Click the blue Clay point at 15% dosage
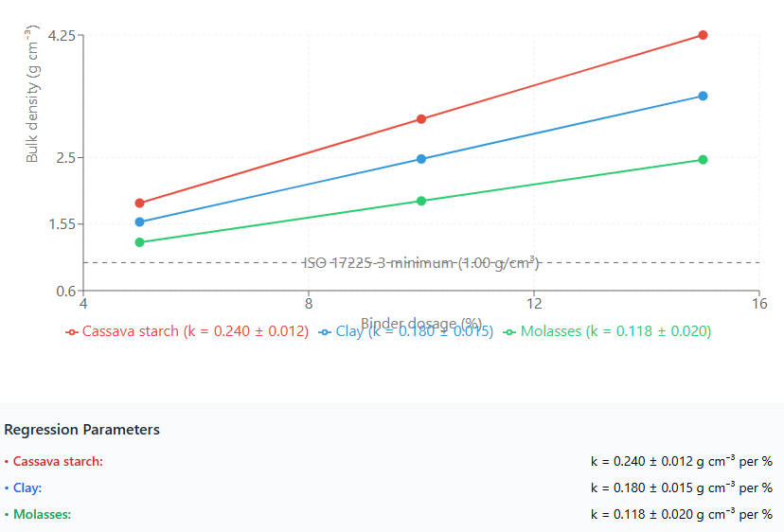Image resolution: width=784 pixels, height=532 pixels. pyautogui.click(x=703, y=96)
